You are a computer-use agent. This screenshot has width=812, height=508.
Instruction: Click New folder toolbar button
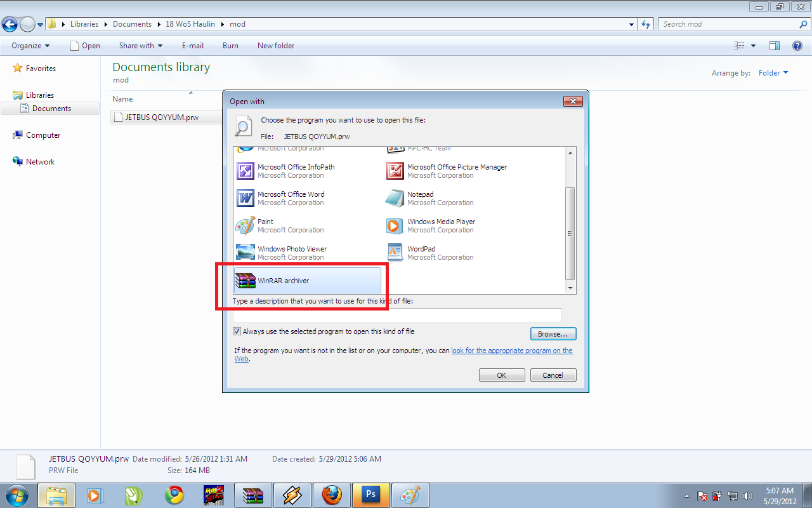[x=276, y=46]
